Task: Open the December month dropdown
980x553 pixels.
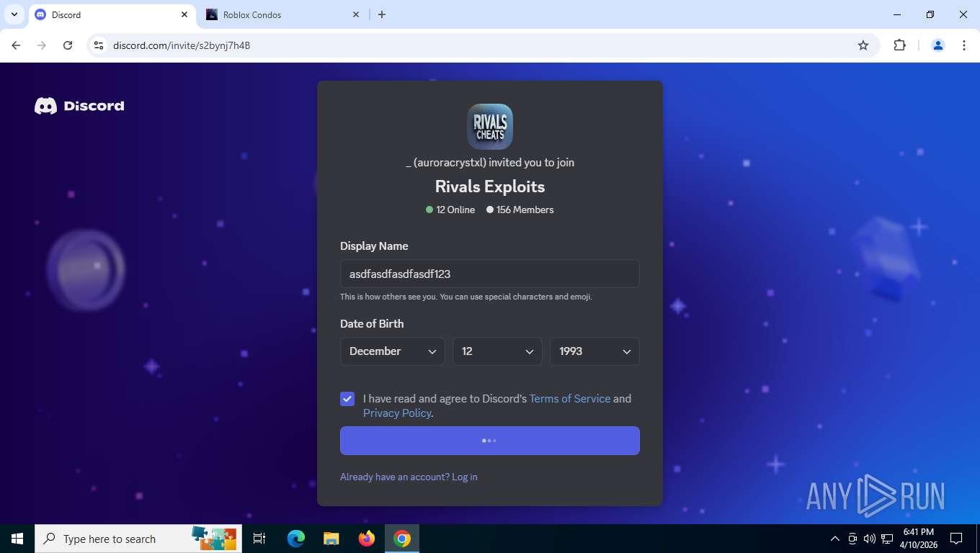Action: (393, 351)
